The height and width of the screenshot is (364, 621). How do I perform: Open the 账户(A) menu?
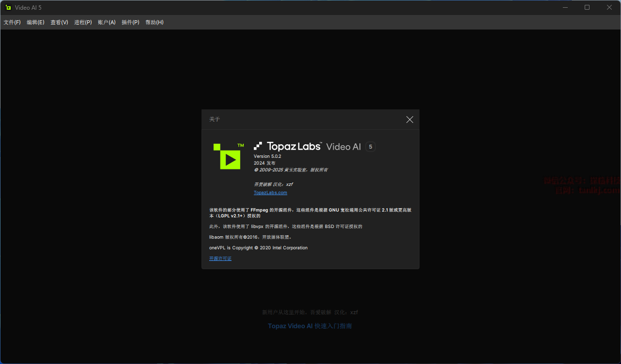(x=107, y=22)
